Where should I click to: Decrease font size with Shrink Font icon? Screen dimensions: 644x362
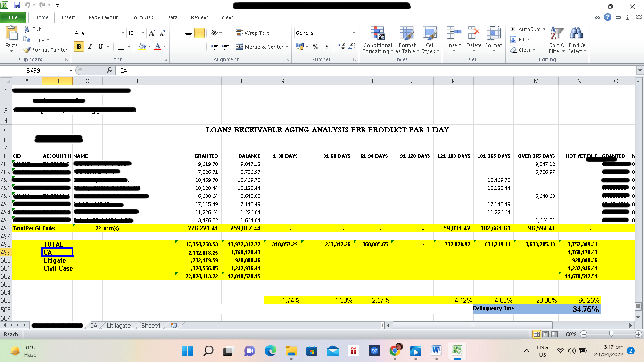tap(162, 33)
